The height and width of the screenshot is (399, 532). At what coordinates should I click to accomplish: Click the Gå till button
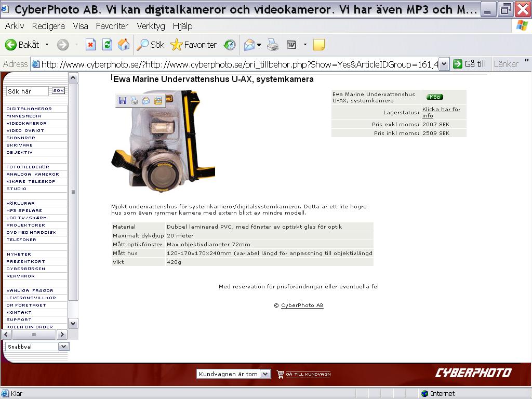pyautogui.click(x=470, y=64)
